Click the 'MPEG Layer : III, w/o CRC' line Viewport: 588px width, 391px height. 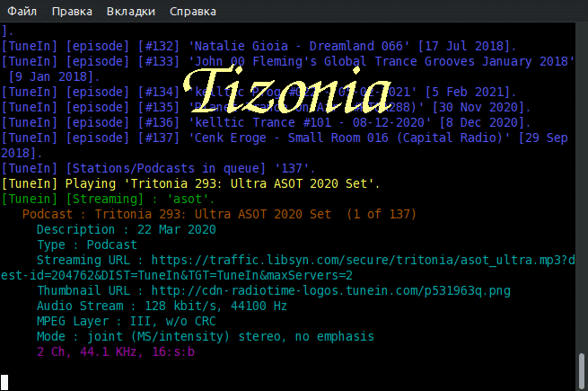[x=126, y=321]
